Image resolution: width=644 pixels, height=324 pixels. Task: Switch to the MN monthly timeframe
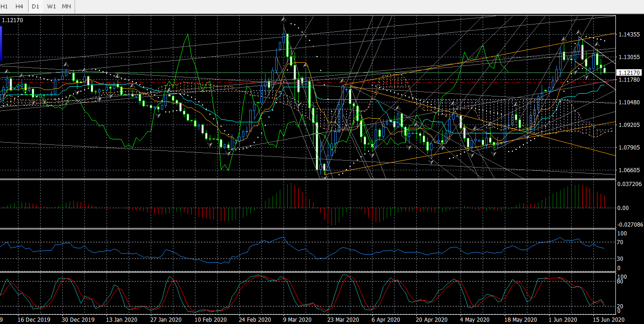(66, 6)
